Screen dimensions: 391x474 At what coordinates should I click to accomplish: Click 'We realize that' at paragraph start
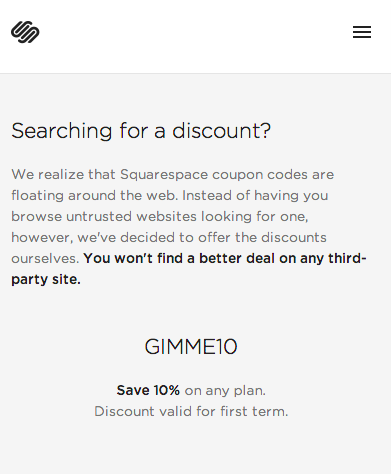pos(63,174)
